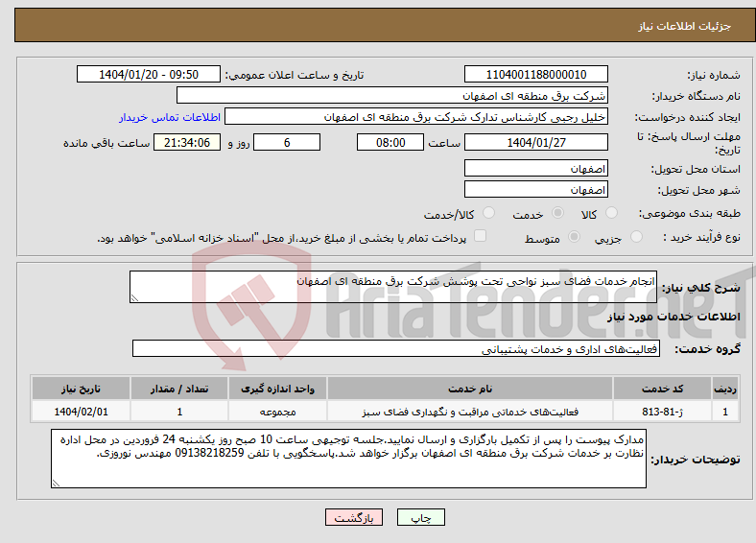Click the ردیف column header
Image resolution: width=756 pixels, height=543 pixels.
point(725,389)
